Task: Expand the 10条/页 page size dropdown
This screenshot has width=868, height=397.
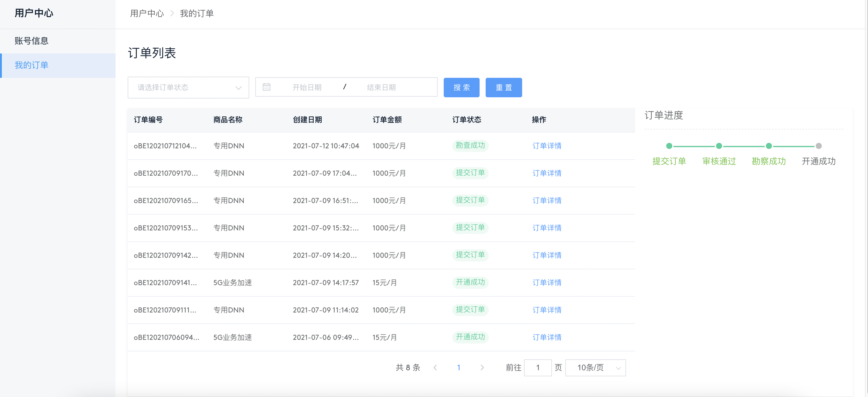Action: pos(595,368)
